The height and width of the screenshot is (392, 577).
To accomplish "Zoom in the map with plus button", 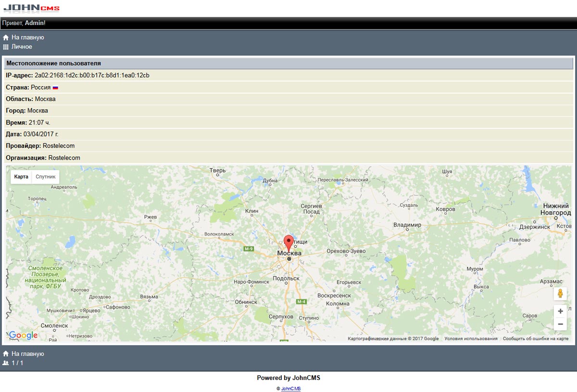I will (560, 311).
